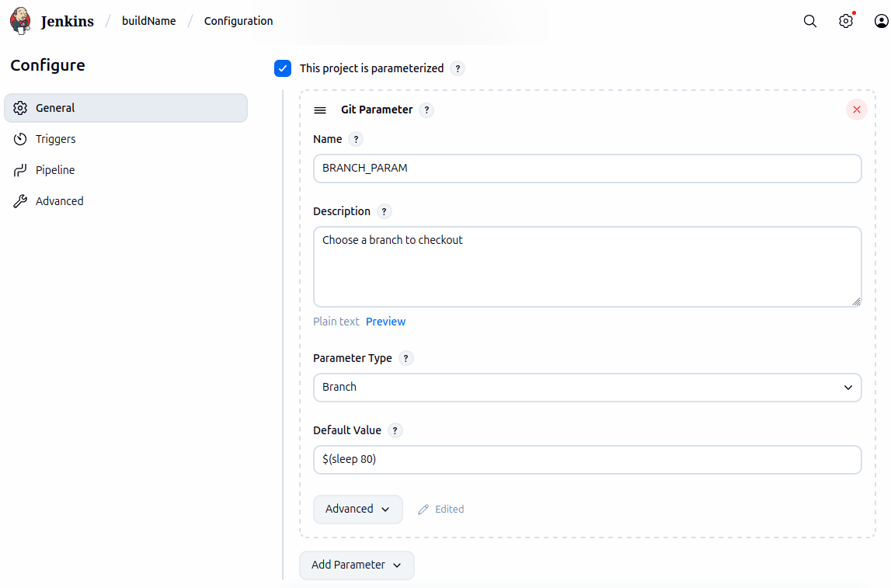Grab the drag handle beside Git Parameter
This screenshot has width=891, height=588.
320,110
